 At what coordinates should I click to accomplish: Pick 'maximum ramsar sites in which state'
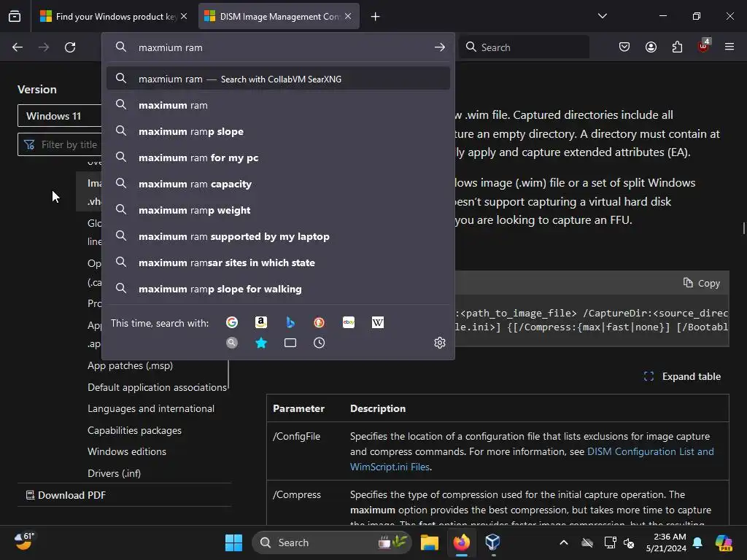(278, 262)
